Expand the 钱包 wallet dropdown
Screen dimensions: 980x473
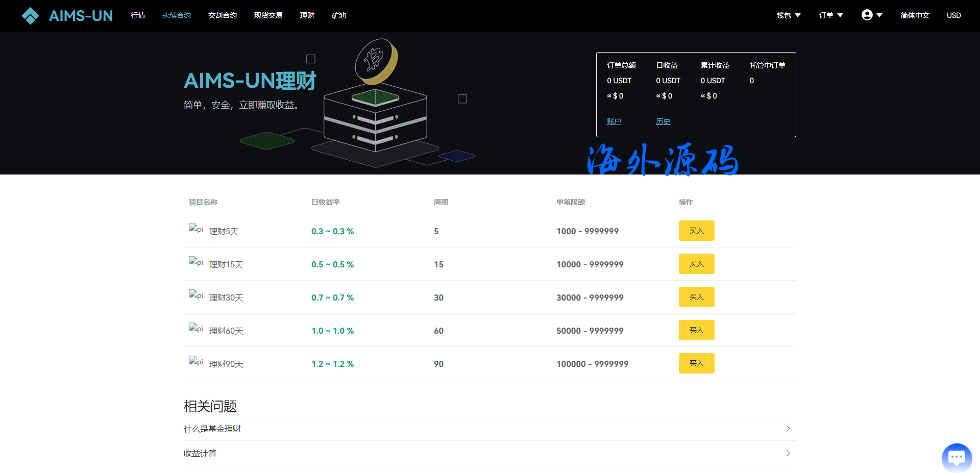point(788,15)
